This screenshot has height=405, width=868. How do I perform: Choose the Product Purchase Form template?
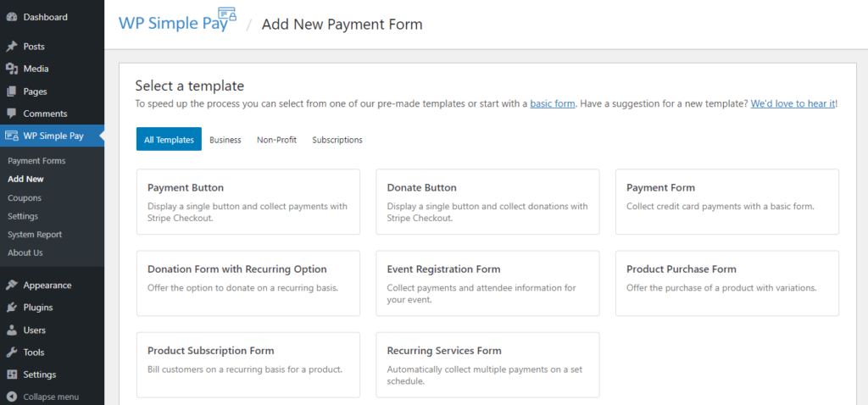pyautogui.click(x=727, y=283)
